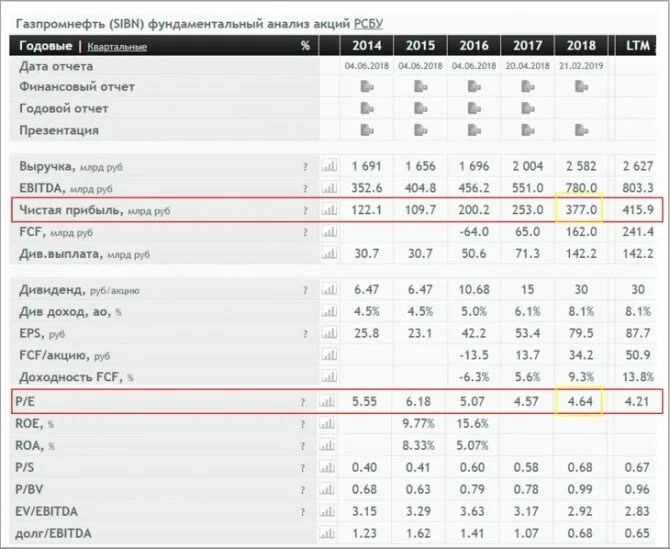The width and height of the screenshot is (670, 549).
Task: Select LTM Доходность FCF value 13.8%
Action: (639, 377)
